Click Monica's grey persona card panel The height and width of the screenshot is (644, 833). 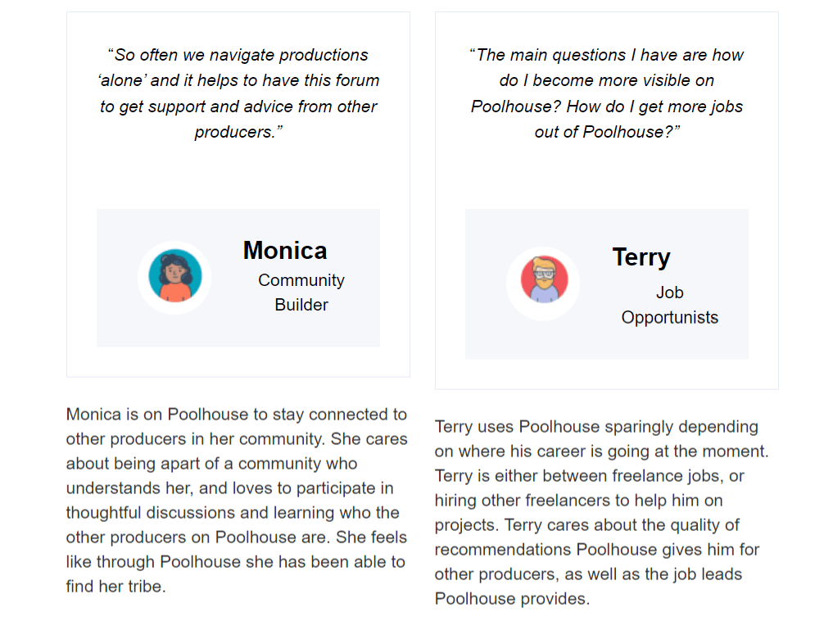tap(238, 278)
